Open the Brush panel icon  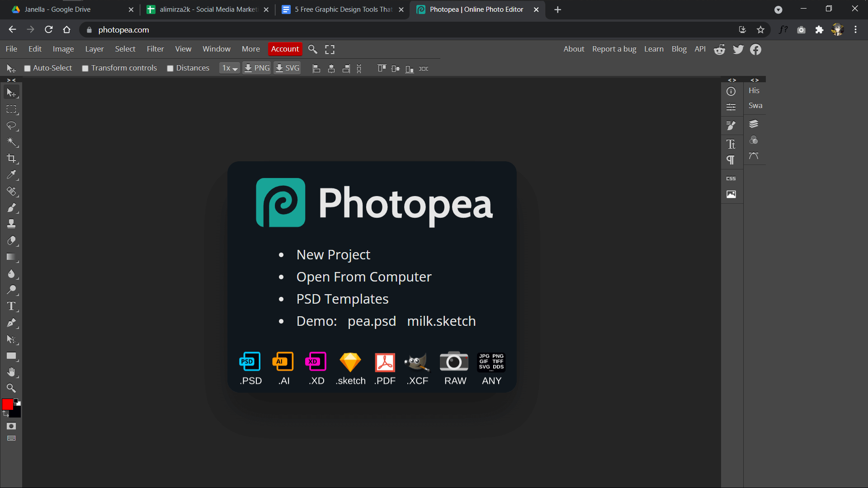tap(731, 125)
